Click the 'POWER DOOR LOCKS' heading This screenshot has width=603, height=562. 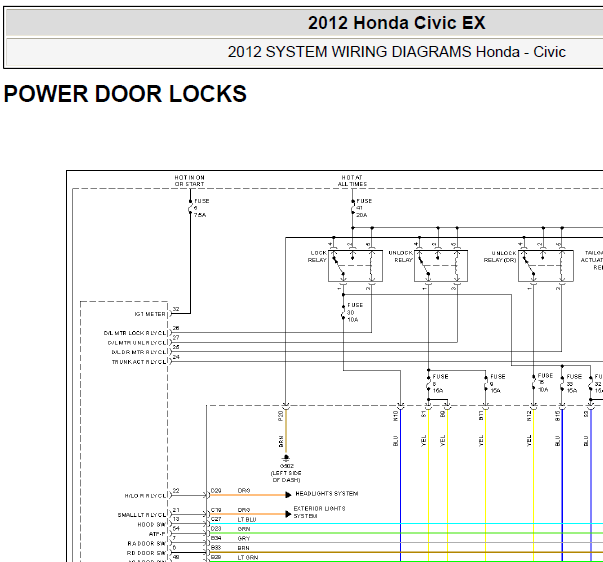125,94
